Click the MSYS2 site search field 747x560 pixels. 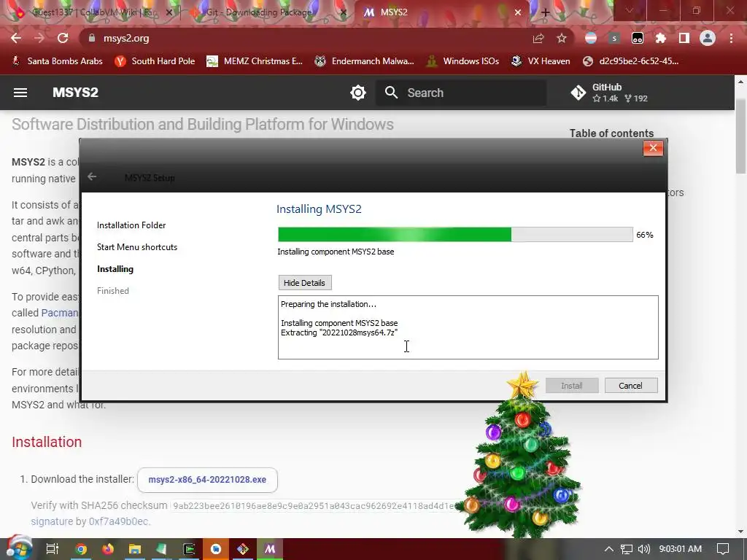(x=461, y=93)
